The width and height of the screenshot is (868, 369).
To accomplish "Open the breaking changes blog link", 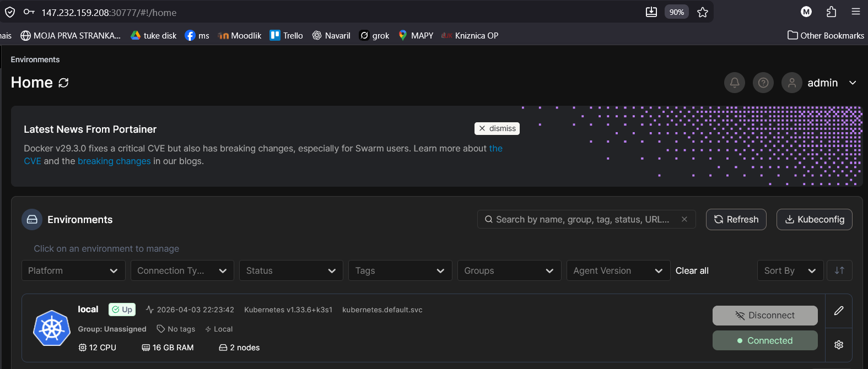I will pos(114,161).
